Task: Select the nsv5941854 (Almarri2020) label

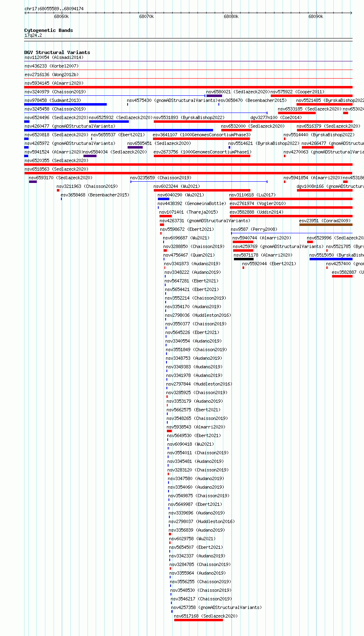Action: pyautogui.click(x=313, y=178)
